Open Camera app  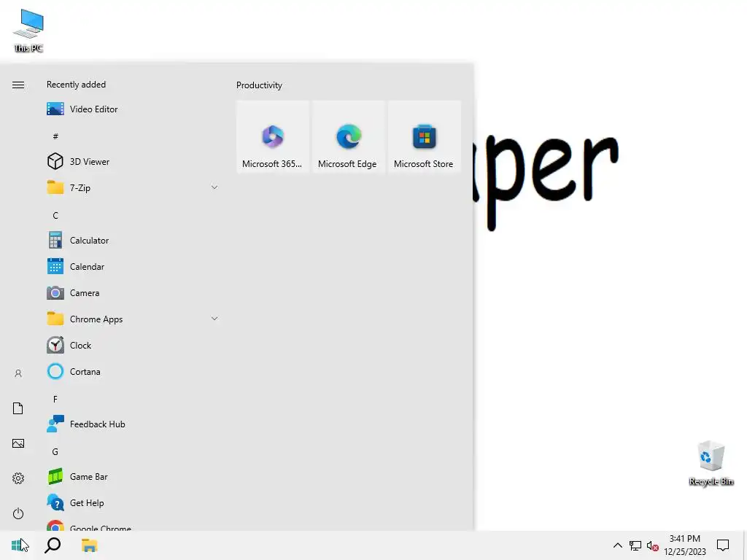coord(131,293)
